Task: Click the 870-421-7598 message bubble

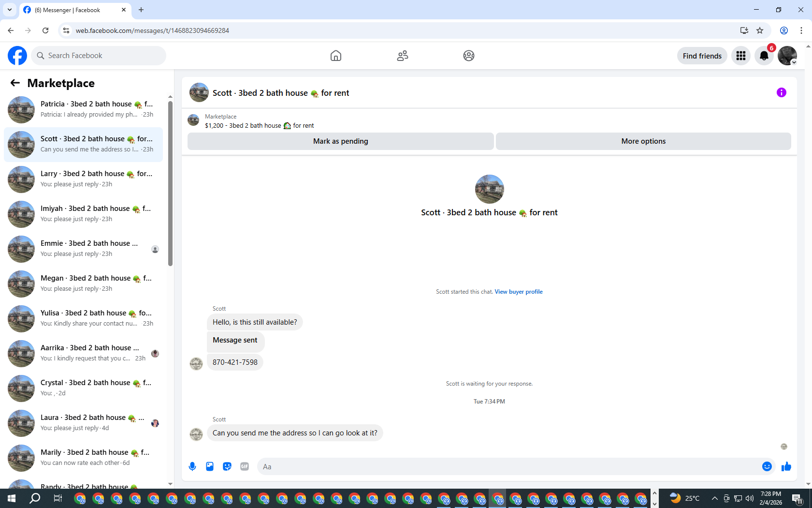Action: (x=235, y=362)
